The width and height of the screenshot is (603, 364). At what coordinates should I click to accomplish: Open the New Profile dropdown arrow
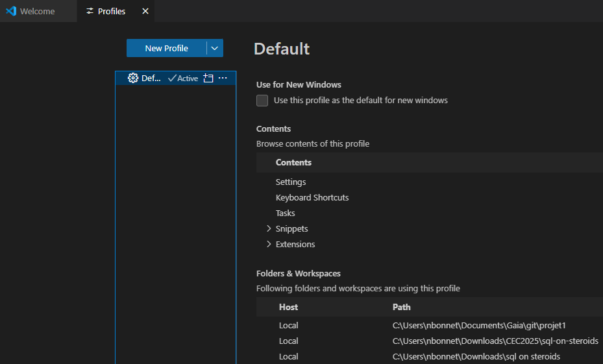click(x=215, y=48)
